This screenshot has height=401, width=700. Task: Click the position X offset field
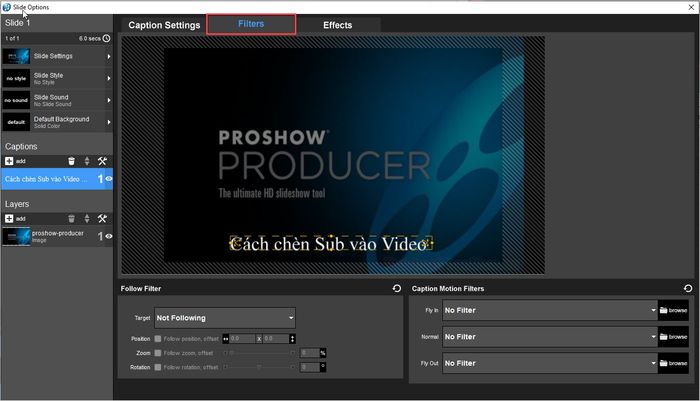pyautogui.click(x=242, y=339)
